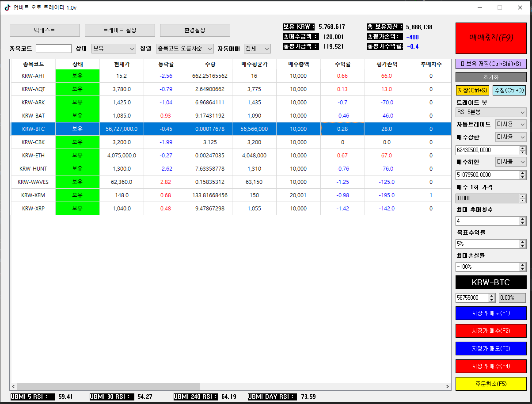Click the gray 초기화 reset button
The image size is (532, 404).
(x=491, y=77)
